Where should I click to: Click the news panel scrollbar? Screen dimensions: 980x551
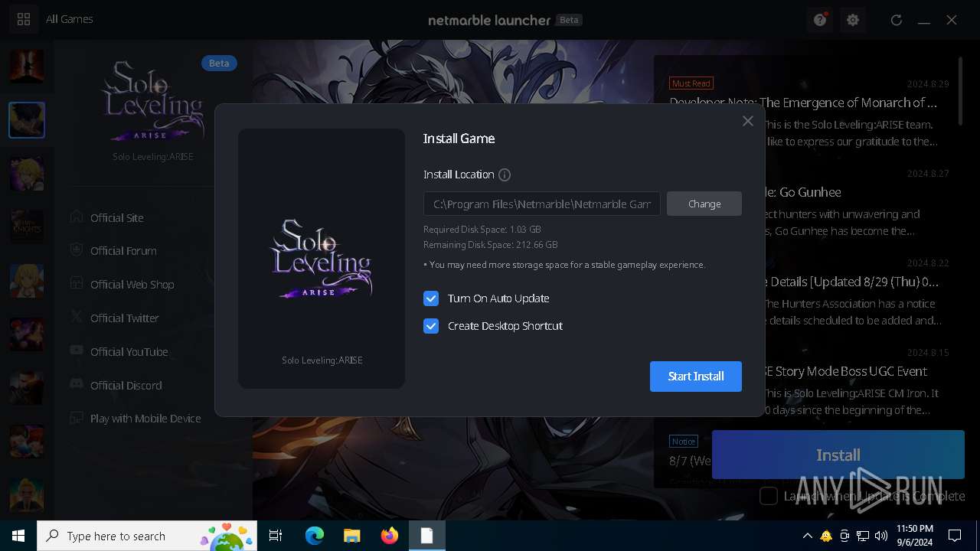pos(961,92)
